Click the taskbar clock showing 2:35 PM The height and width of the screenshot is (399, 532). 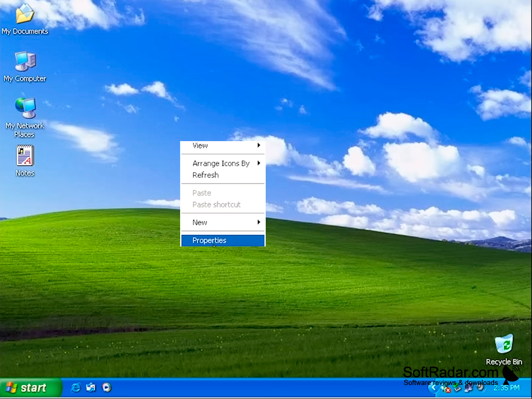pyautogui.click(x=507, y=388)
